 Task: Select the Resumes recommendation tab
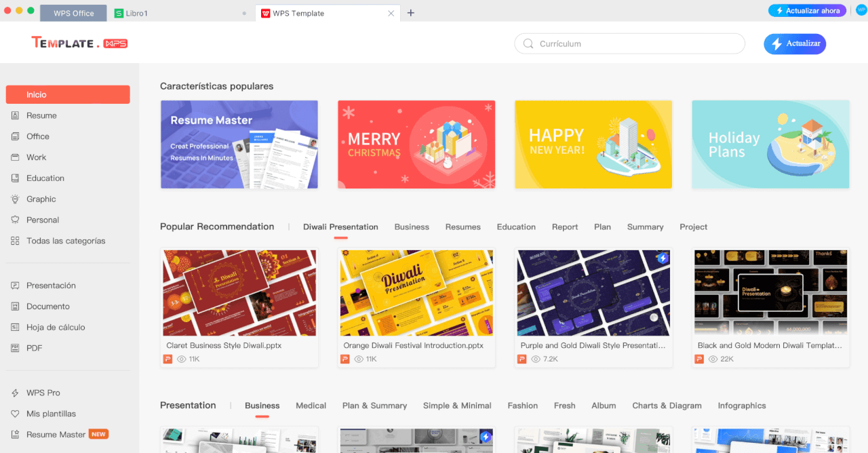pos(462,227)
